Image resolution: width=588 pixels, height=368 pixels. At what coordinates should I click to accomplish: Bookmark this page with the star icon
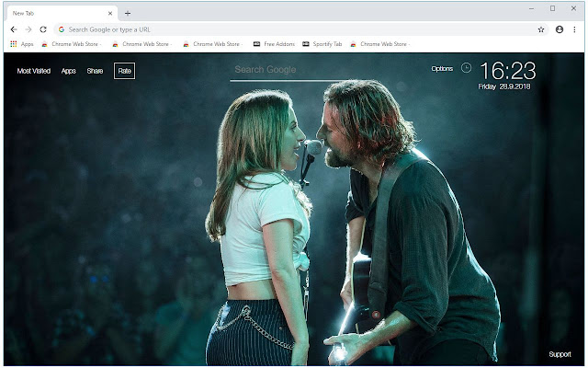(x=541, y=29)
